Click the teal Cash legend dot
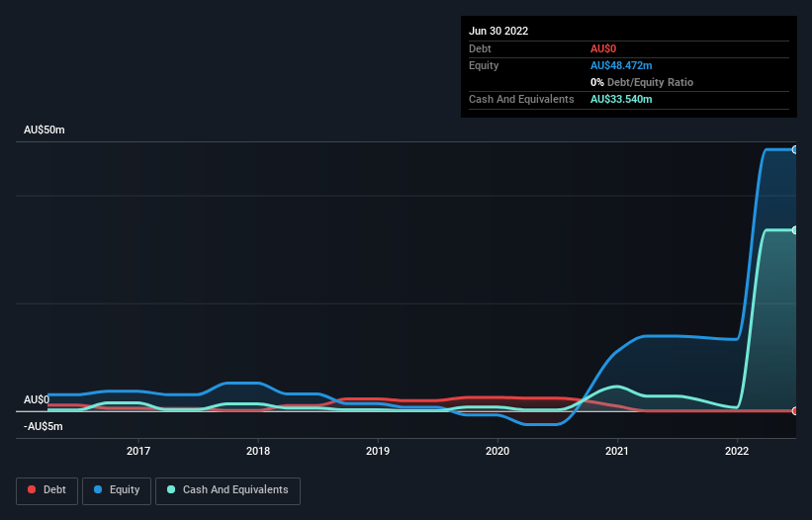Screen dimensions: 812x520 171,489
